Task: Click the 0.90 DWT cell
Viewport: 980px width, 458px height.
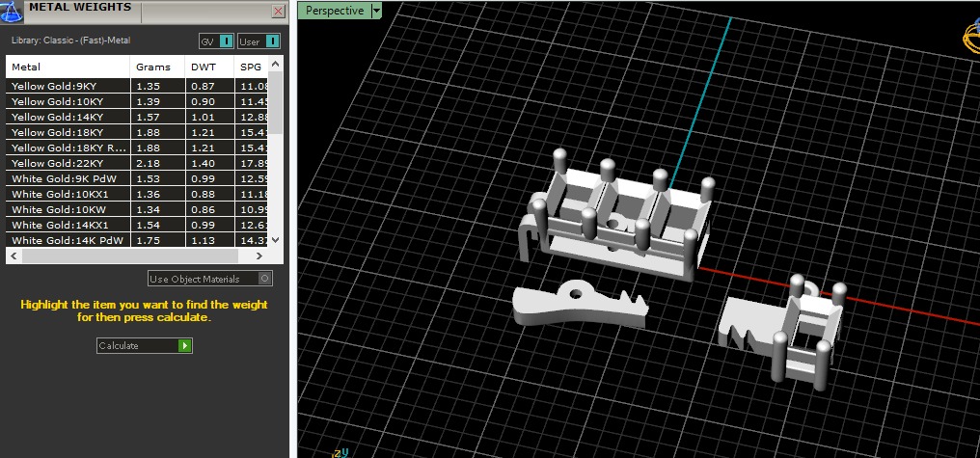Action: pyautogui.click(x=209, y=101)
